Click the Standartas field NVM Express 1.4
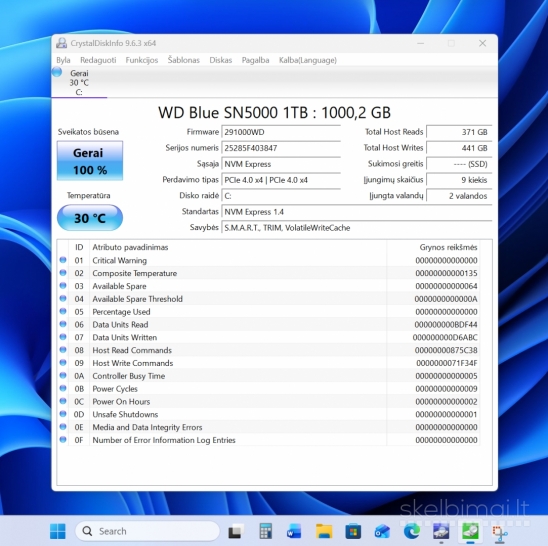The image size is (548, 546). click(357, 212)
